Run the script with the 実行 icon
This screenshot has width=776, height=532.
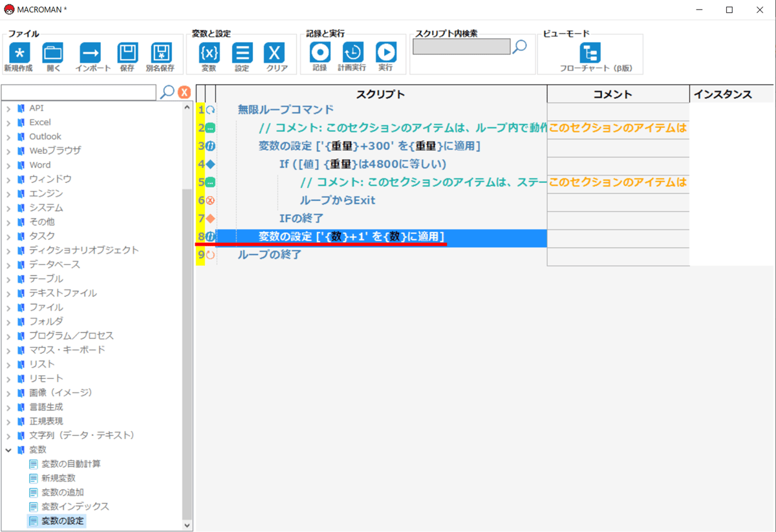point(386,52)
